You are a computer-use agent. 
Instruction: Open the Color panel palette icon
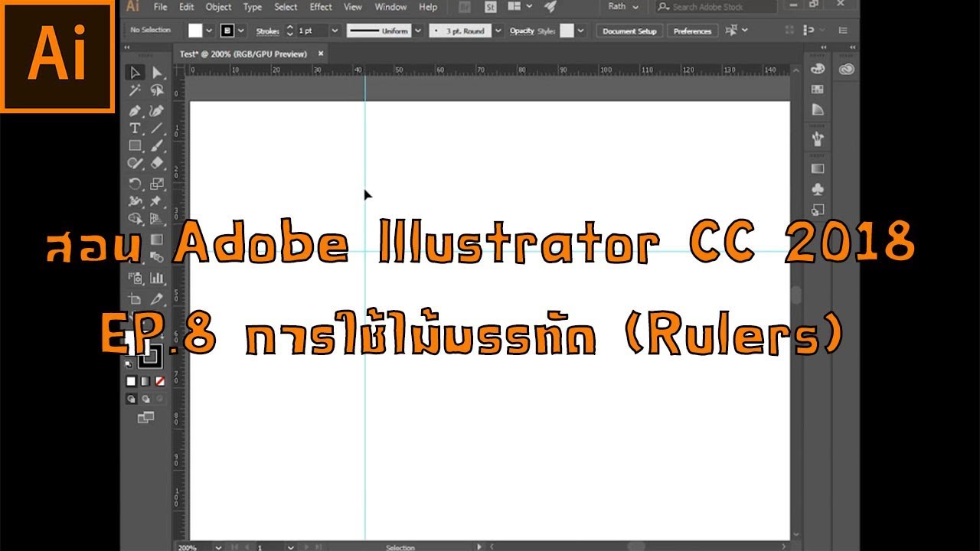pyautogui.click(x=818, y=69)
